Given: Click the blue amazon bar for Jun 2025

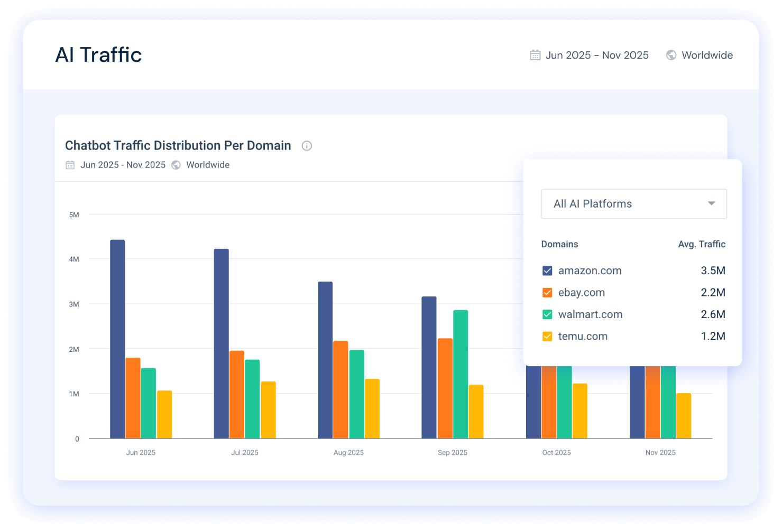Looking at the screenshot, I should pyautogui.click(x=117, y=338).
